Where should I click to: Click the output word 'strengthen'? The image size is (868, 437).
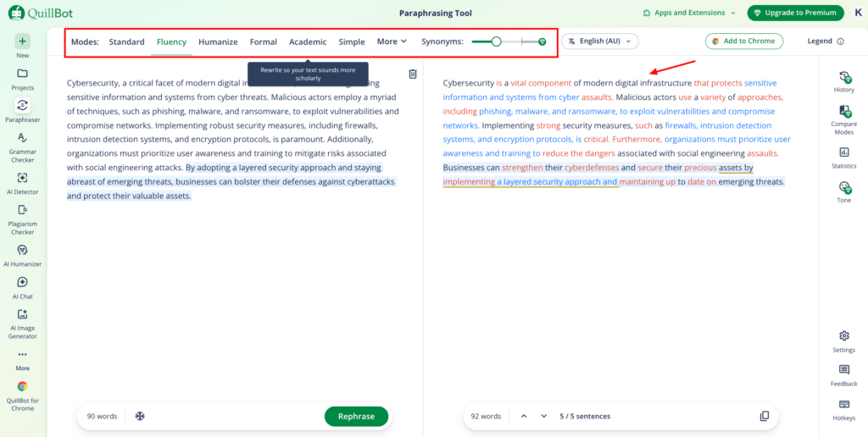click(522, 167)
